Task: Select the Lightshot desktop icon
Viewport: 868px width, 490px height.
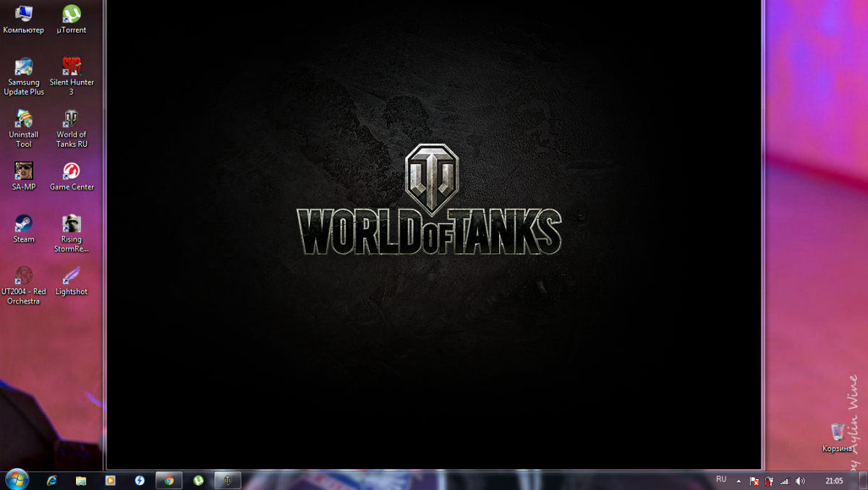Action: click(71, 281)
